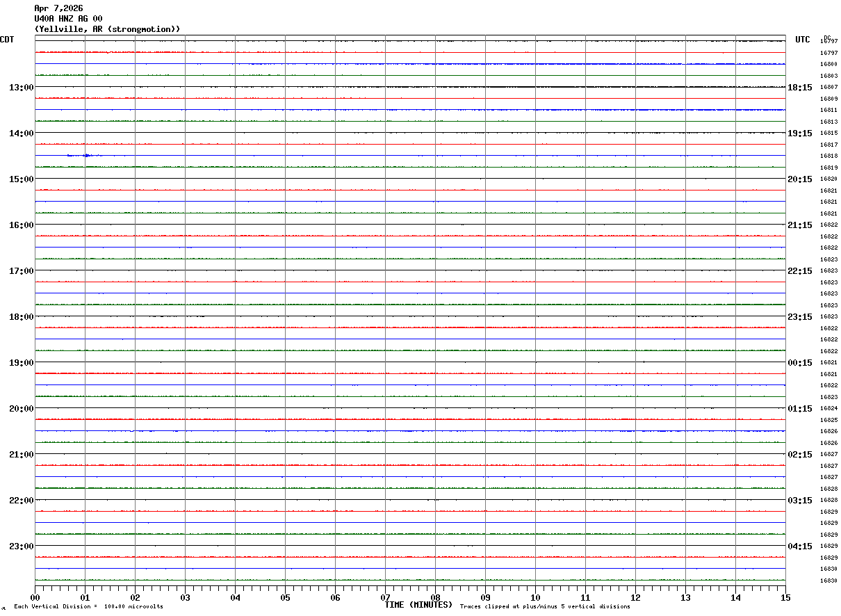
Task: Click the DC offset value 16811
Action: point(828,111)
